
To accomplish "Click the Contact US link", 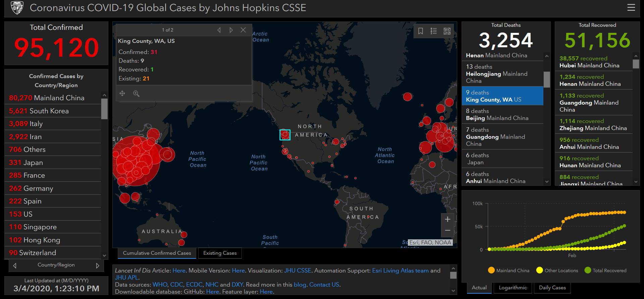I will 324,285.
